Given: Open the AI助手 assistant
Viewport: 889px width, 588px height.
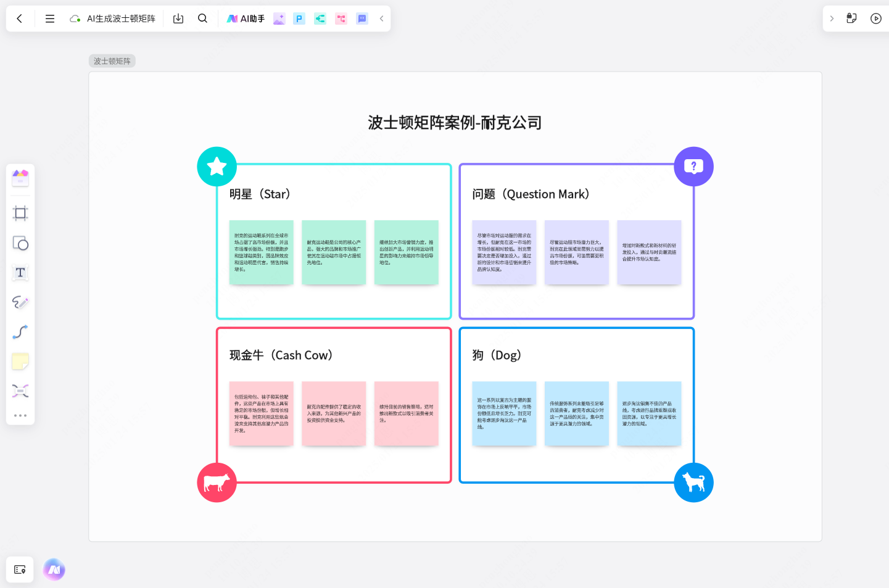Looking at the screenshot, I should coord(246,19).
